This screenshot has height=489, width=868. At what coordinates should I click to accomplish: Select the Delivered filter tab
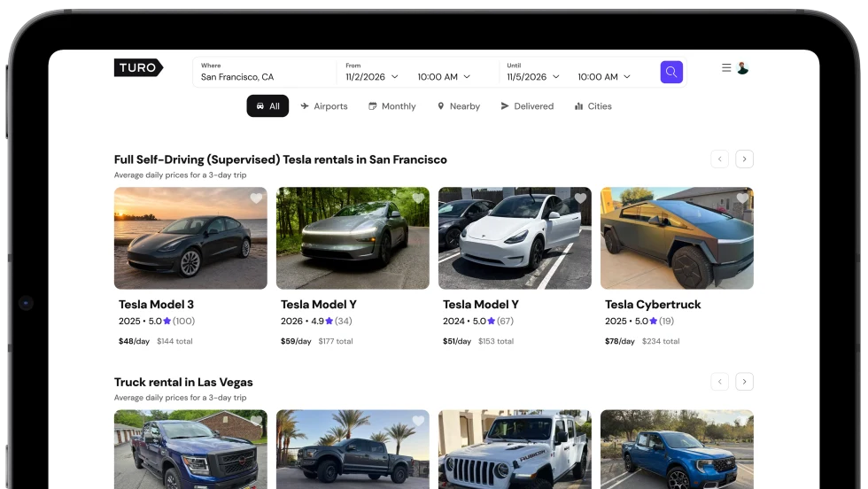pyautogui.click(x=527, y=105)
